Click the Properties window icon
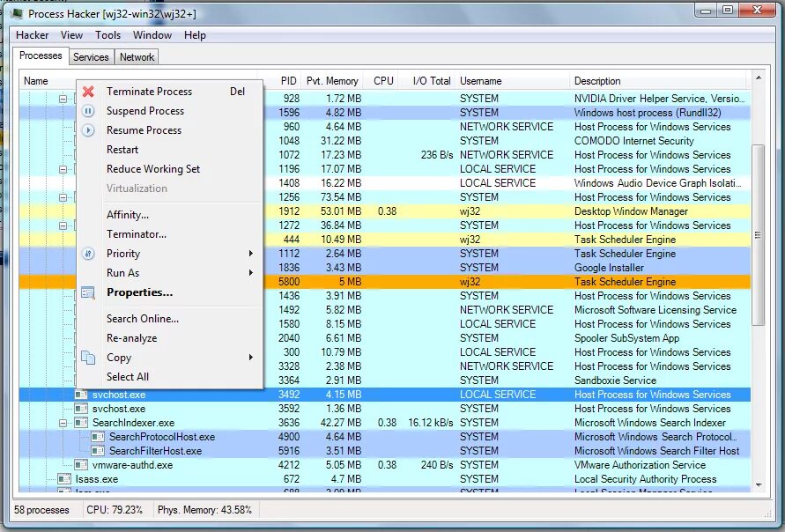 [x=88, y=292]
